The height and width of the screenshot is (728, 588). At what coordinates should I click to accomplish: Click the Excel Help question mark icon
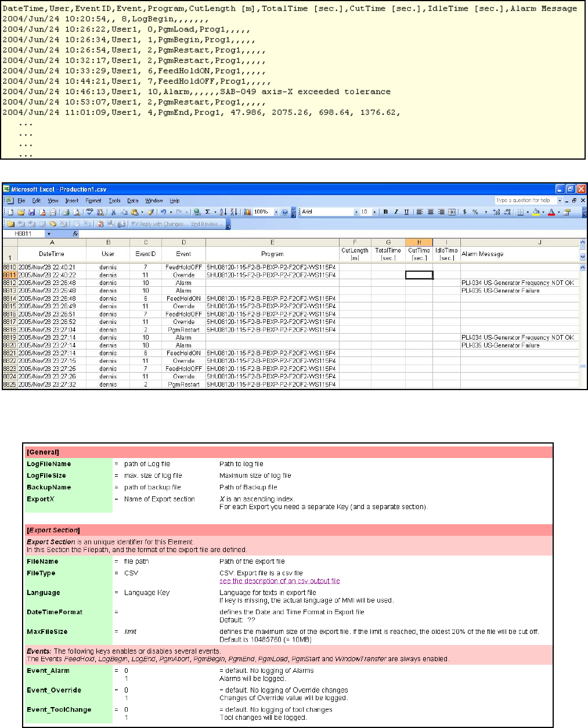285,212
